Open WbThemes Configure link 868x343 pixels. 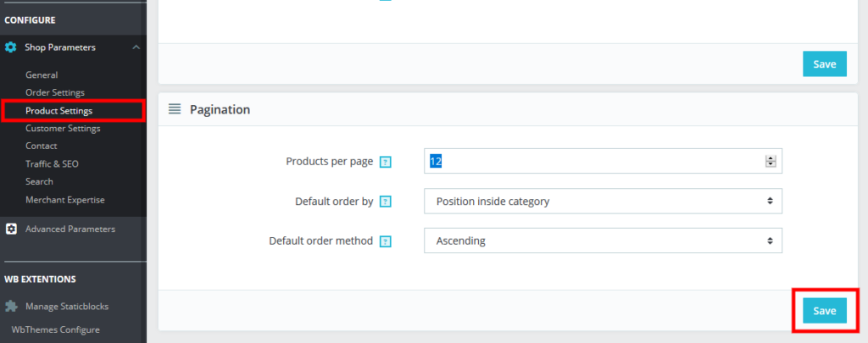55,329
